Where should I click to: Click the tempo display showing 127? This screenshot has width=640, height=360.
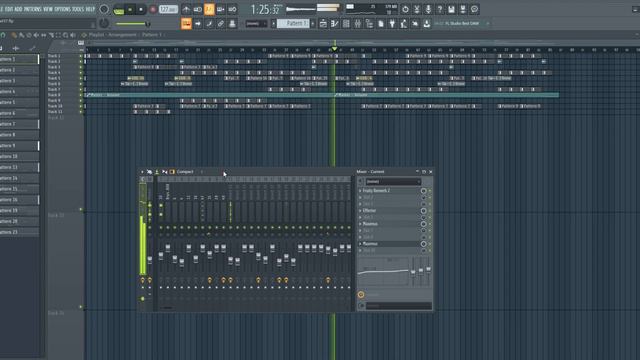(168, 9)
